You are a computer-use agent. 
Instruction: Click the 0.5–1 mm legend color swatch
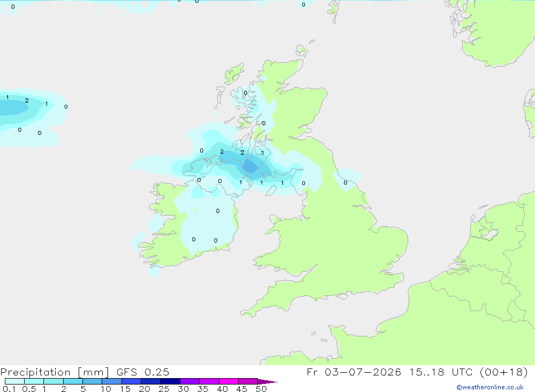(x=34, y=381)
